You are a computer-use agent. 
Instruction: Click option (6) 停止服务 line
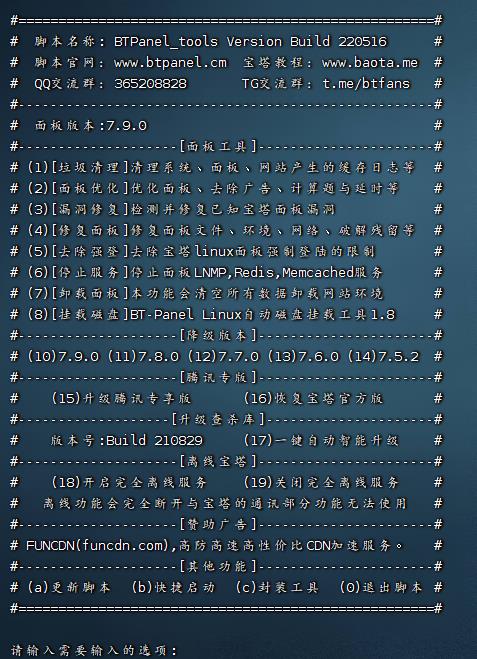(x=206, y=273)
